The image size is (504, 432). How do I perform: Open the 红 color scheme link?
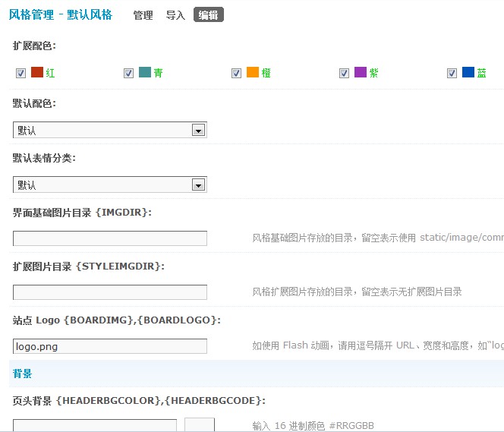point(50,73)
